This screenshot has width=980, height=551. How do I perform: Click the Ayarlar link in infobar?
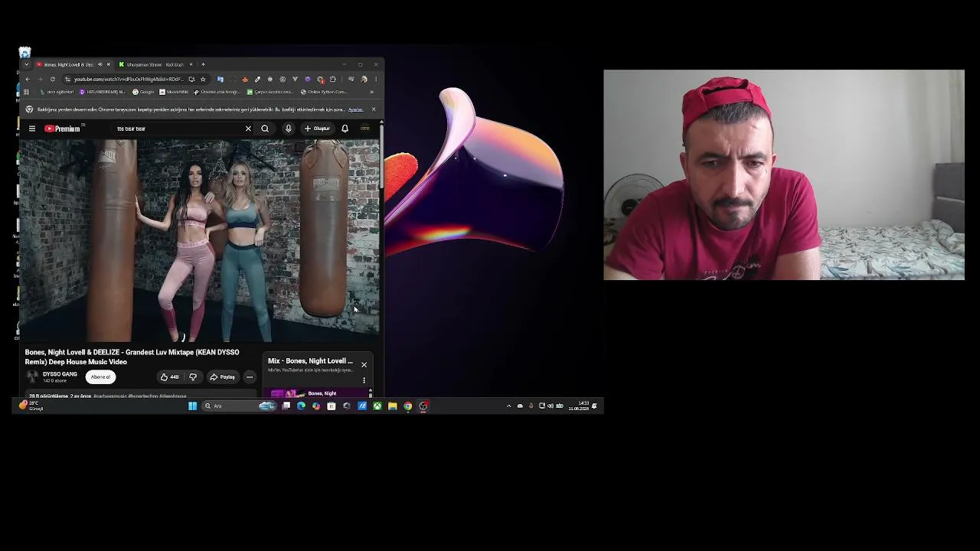355,109
